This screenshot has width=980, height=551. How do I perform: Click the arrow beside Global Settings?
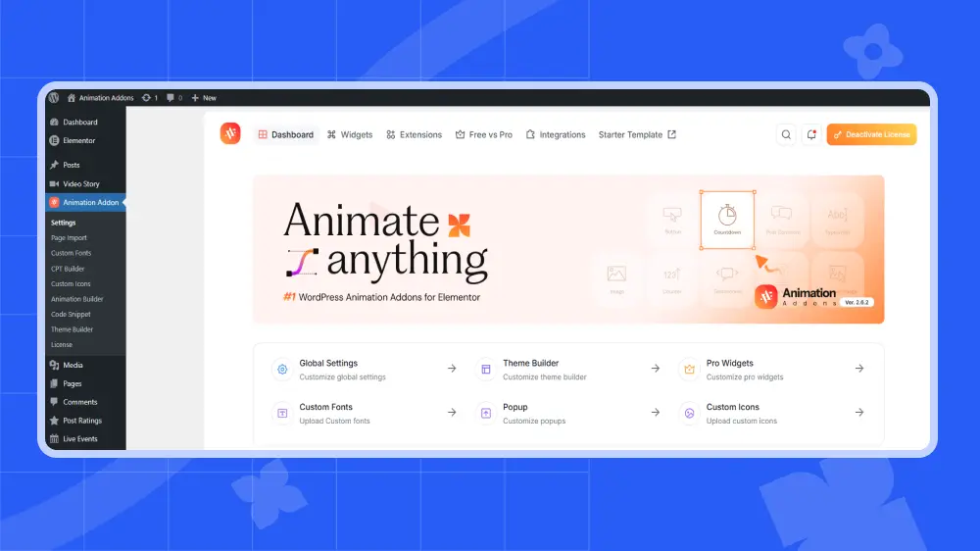[x=452, y=369]
